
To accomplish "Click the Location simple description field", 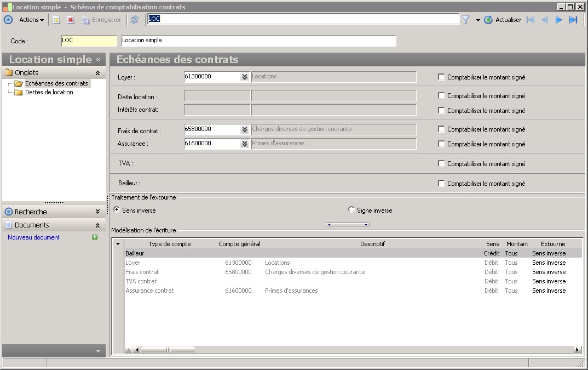I will point(258,41).
